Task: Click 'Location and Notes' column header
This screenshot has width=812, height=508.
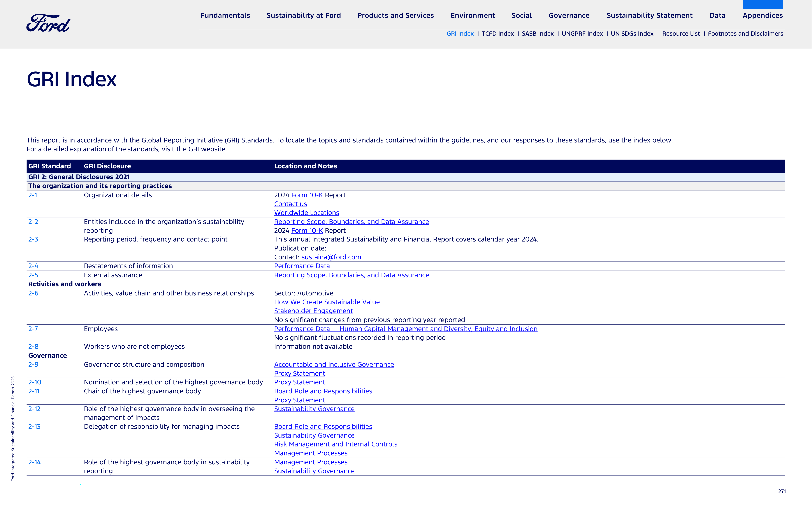Action: [x=306, y=166]
